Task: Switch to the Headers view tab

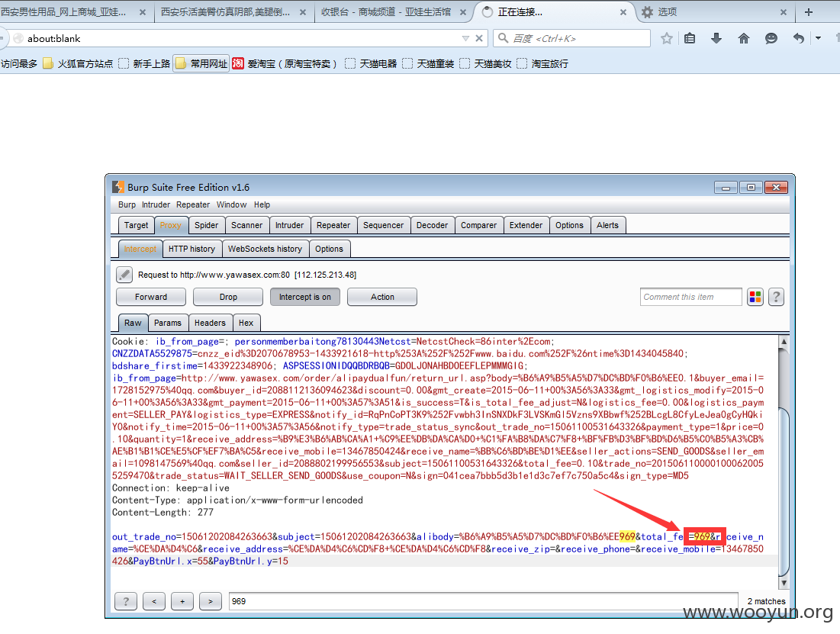Action: [x=210, y=323]
